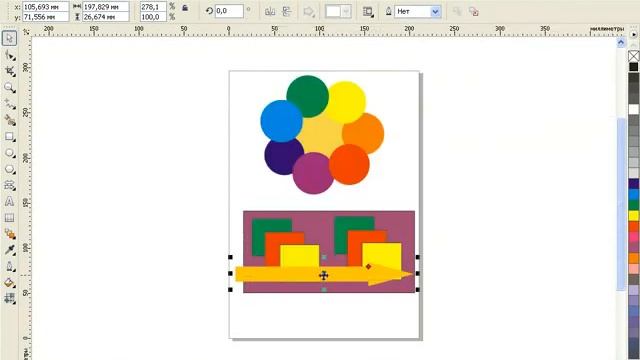The height and width of the screenshot is (360, 640).
Task: Toggle the lock ratio padlock
Action: click(x=185, y=7)
